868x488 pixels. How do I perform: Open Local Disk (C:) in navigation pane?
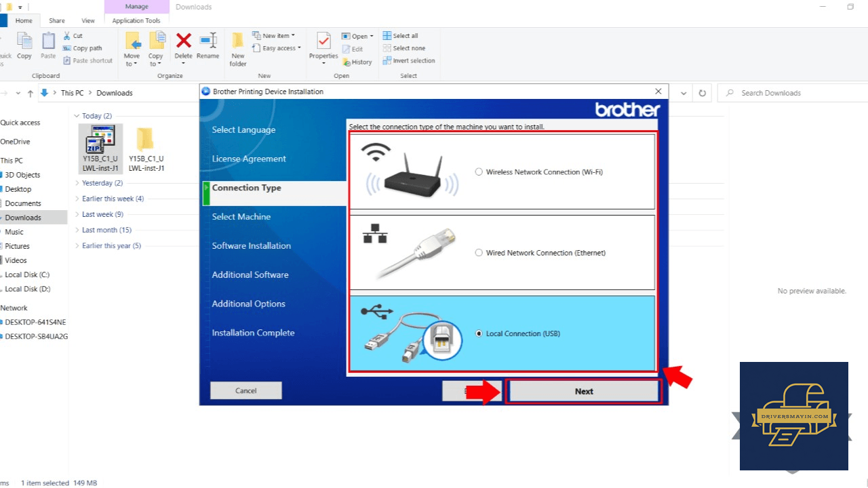(x=27, y=274)
